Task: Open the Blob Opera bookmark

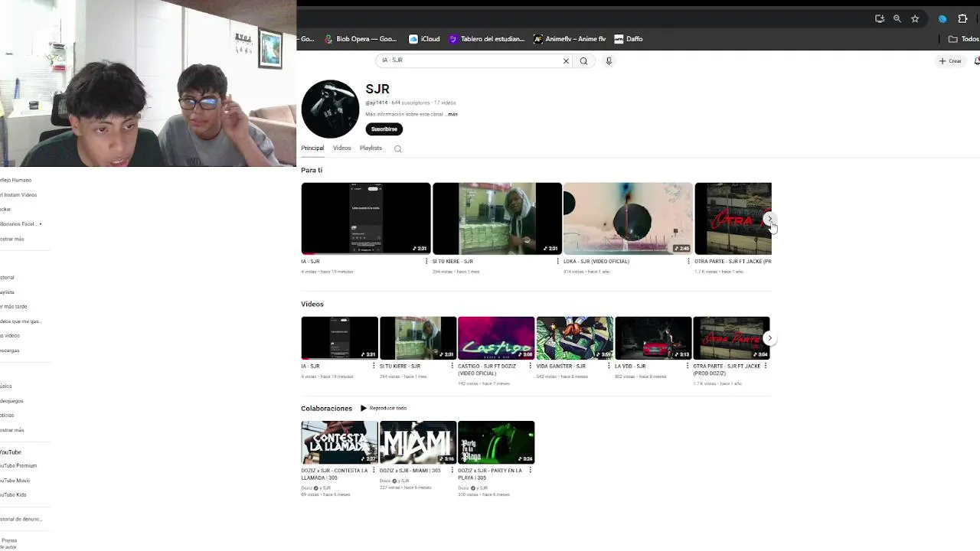Action: click(361, 39)
